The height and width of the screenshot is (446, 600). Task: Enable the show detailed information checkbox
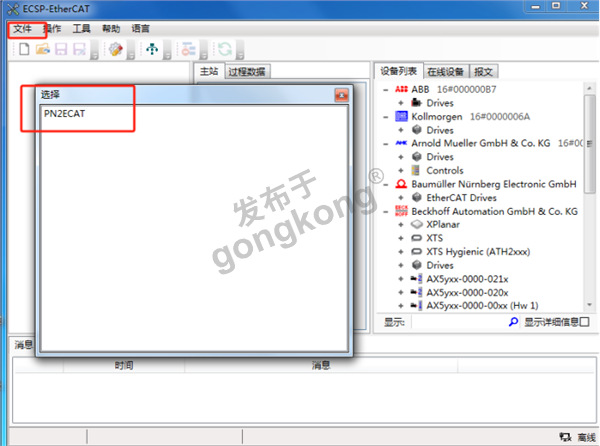tap(584, 322)
